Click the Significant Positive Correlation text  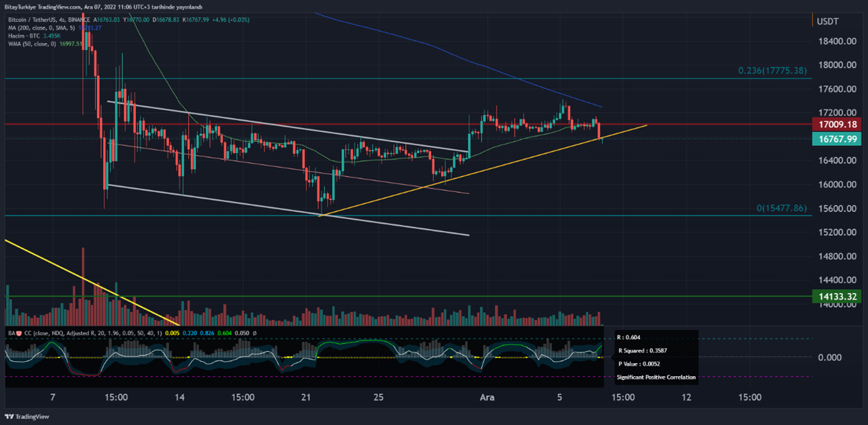point(656,377)
